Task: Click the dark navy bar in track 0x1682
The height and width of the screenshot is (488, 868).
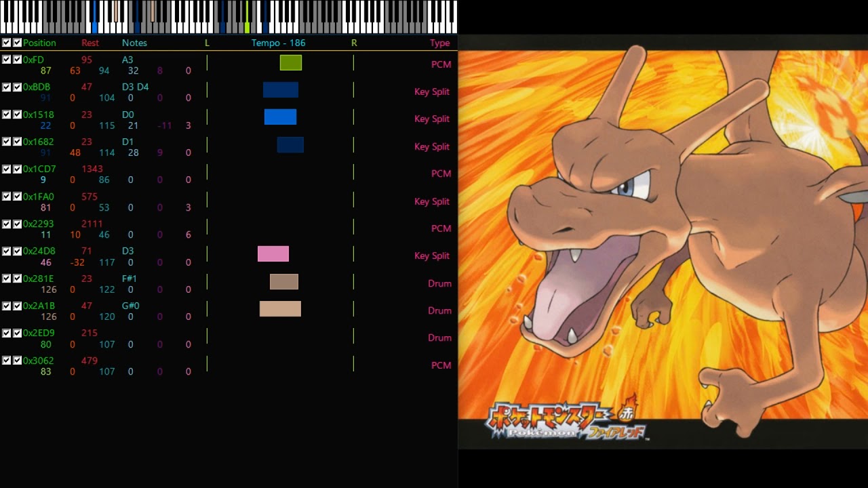Action: (x=290, y=144)
